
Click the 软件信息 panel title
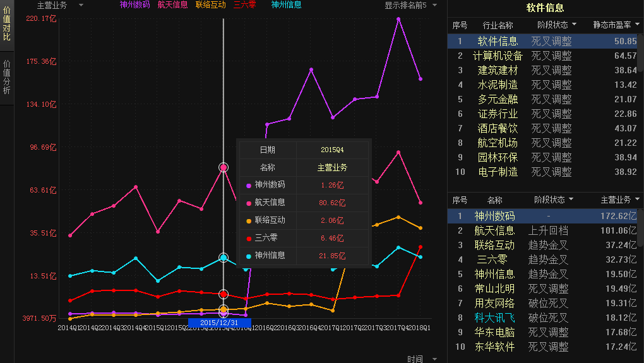click(x=545, y=8)
